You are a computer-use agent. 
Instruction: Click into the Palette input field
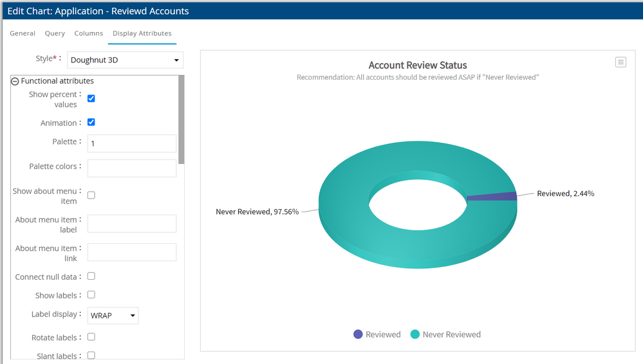click(x=131, y=143)
